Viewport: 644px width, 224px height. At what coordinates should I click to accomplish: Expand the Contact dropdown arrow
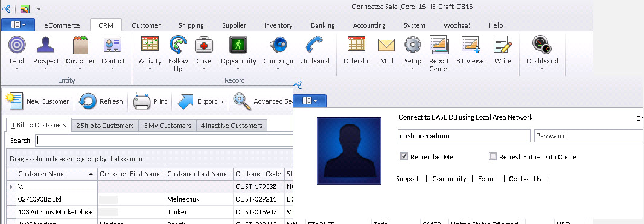[x=112, y=69]
